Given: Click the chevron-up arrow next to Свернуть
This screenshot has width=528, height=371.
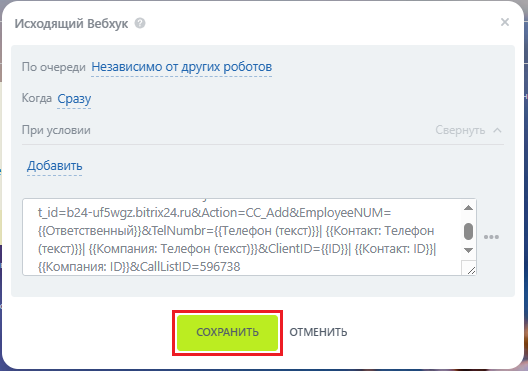Looking at the screenshot, I should point(497,130).
